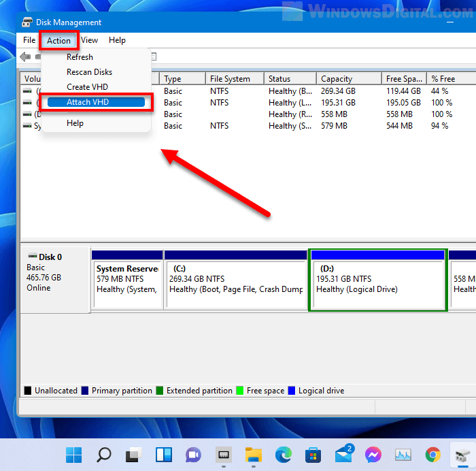Select the volume icon in the 195.31 GB row

pos(27,102)
